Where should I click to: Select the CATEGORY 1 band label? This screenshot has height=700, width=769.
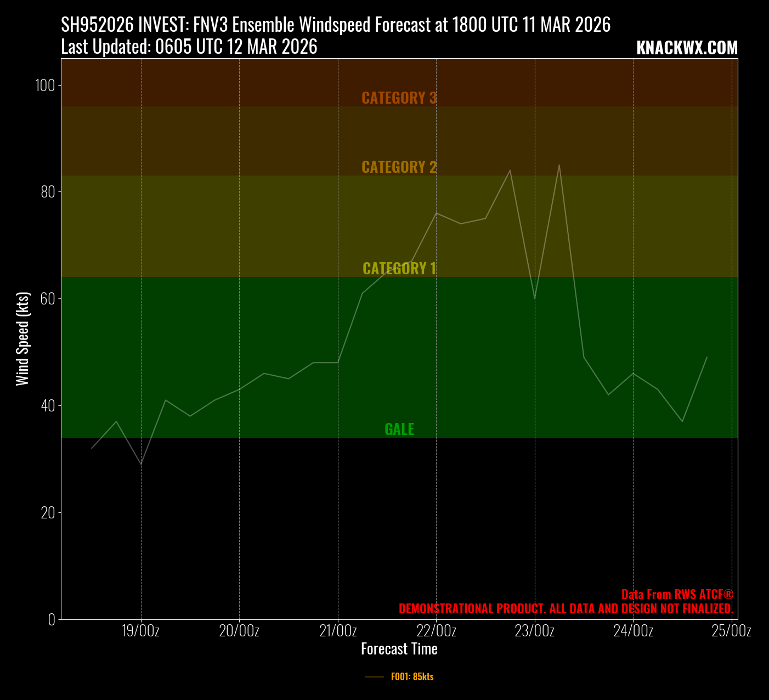click(x=399, y=269)
